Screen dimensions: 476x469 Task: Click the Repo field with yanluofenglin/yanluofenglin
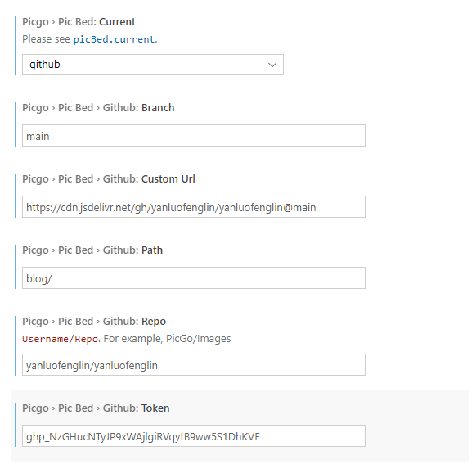(194, 364)
